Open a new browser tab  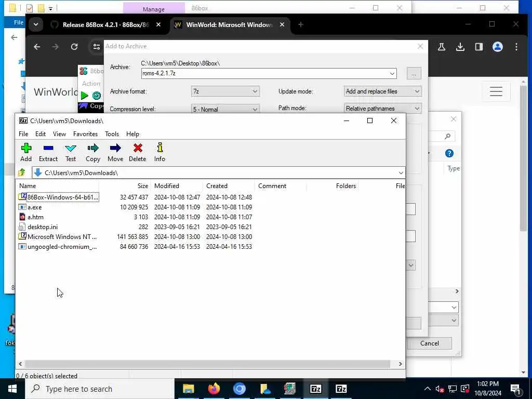pos(301,25)
